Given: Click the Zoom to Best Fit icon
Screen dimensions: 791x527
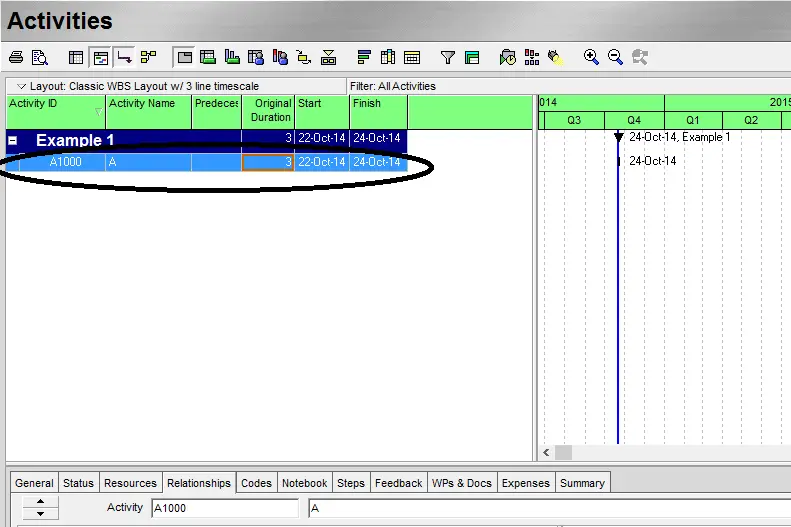Looking at the screenshot, I should [640, 57].
